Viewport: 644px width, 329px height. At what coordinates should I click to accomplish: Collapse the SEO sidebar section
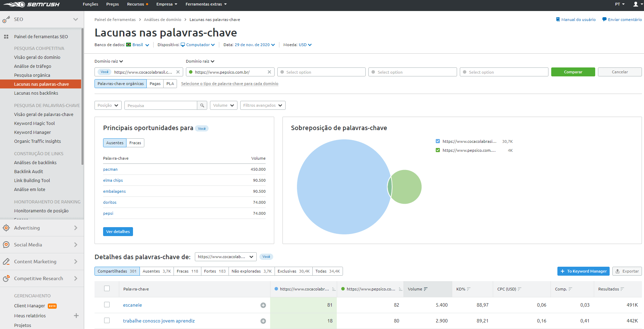[x=76, y=19]
